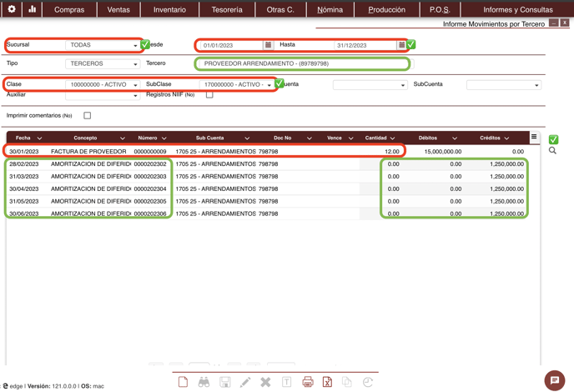Open the table hamburger menu icon

click(534, 137)
